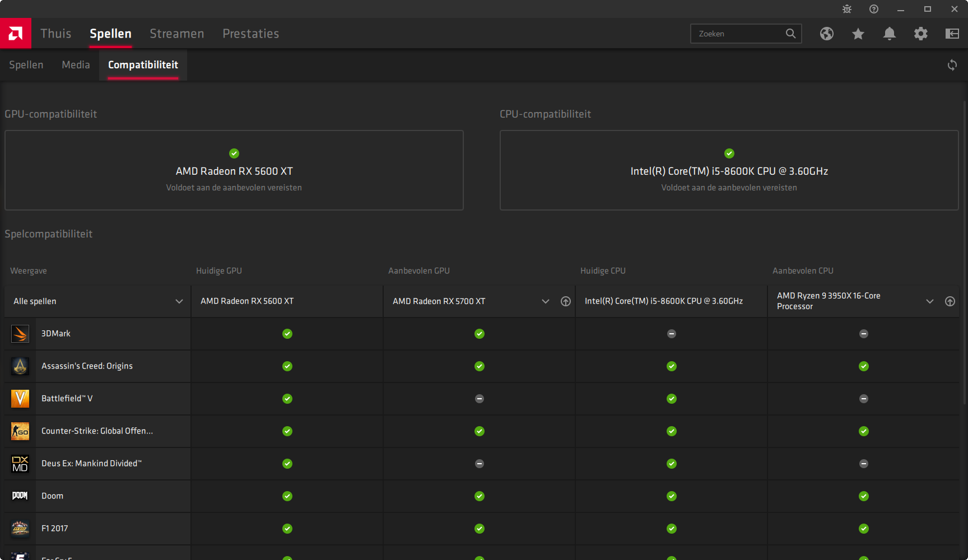
Task: Click green check on GPU compatibility card
Action: [234, 153]
